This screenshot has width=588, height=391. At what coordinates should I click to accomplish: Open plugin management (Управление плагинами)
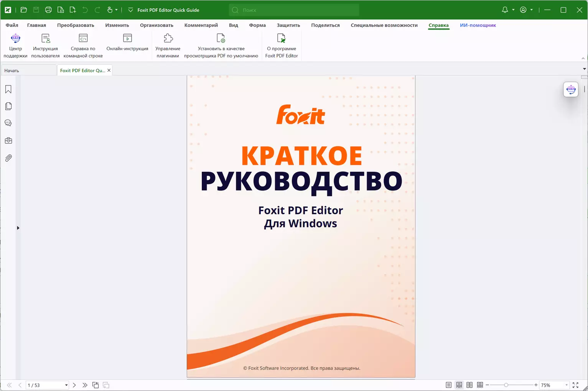click(x=168, y=46)
